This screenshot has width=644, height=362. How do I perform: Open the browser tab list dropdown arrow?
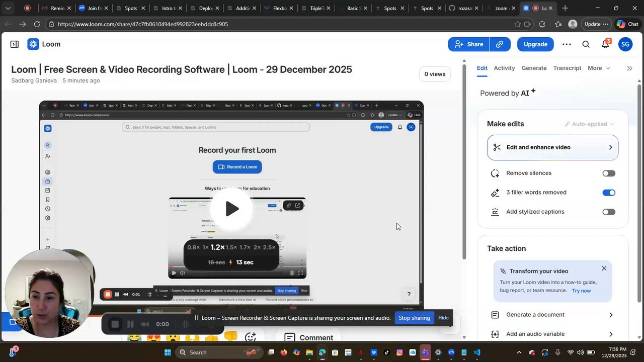click(x=8, y=8)
